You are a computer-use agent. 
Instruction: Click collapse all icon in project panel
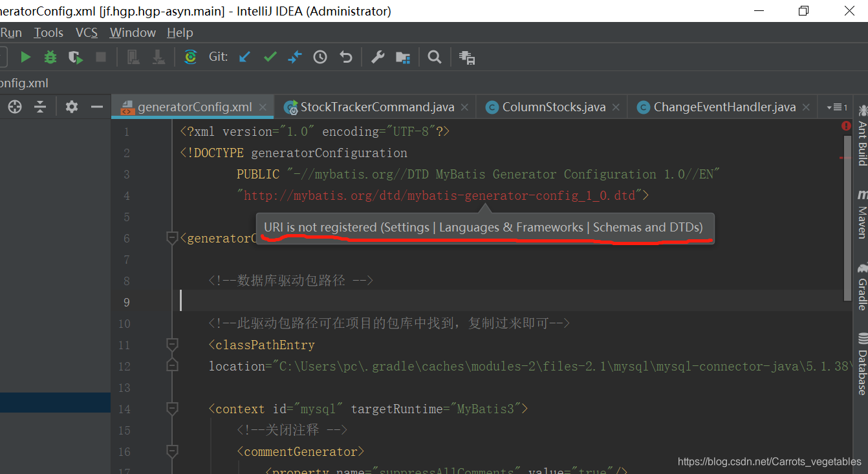(40, 107)
